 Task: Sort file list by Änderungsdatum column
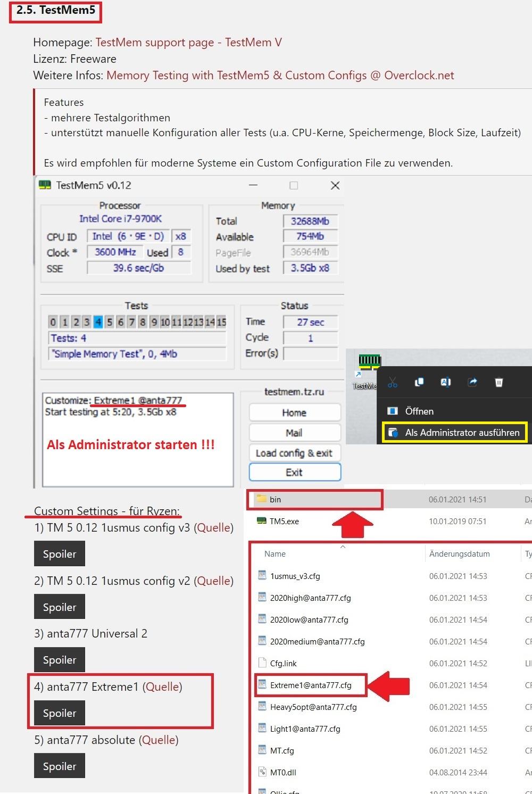(460, 554)
